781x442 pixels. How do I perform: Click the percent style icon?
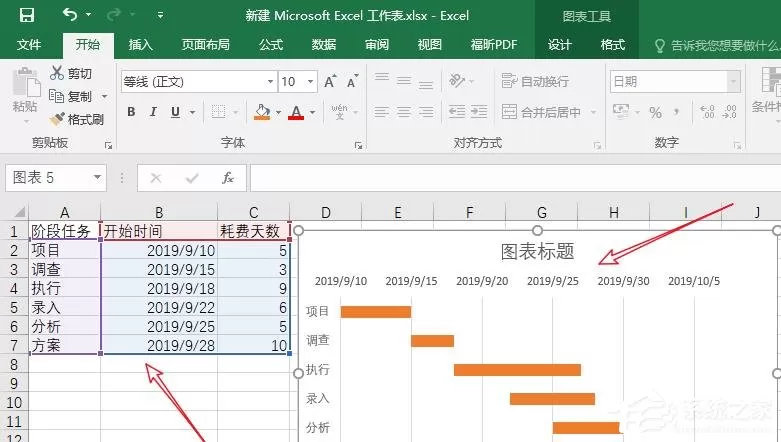click(655, 112)
